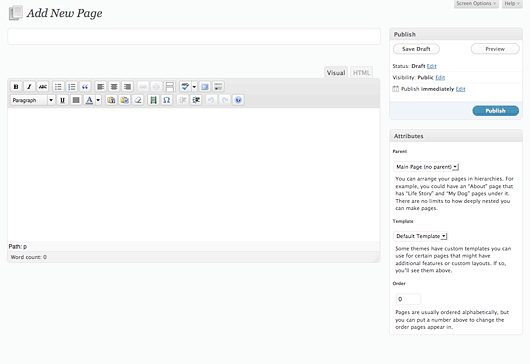This screenshot has width=530, height=364.
Task: Click the blue Publish button
Action: pos(496,111)
